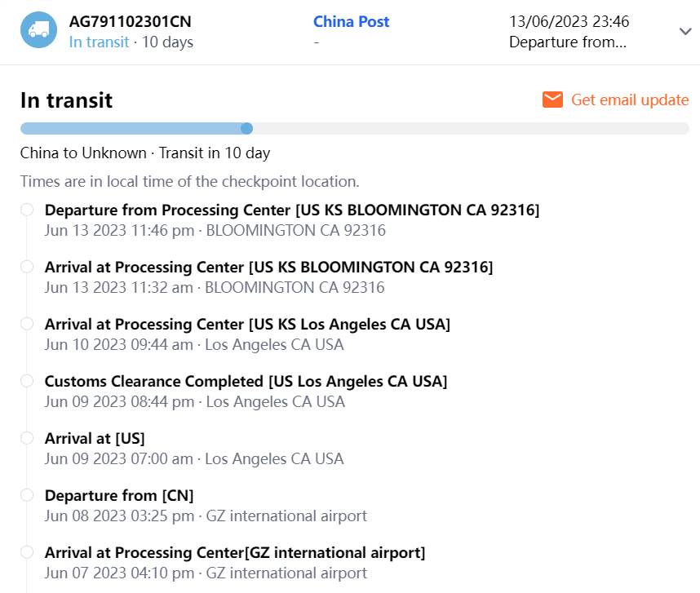Click the Customs Clearance Completed checkpoint marker
The image size is (700, 593).
click(27, 381)
